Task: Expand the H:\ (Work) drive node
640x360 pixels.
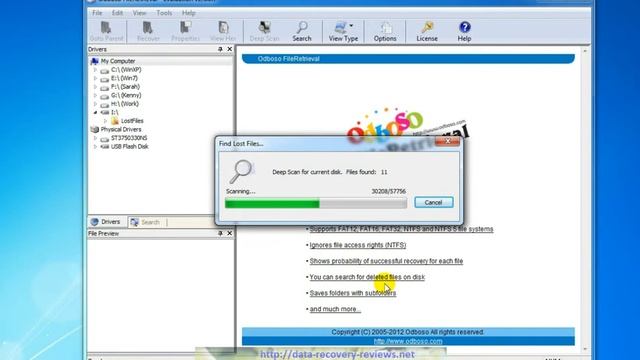Action: point(96,104)
